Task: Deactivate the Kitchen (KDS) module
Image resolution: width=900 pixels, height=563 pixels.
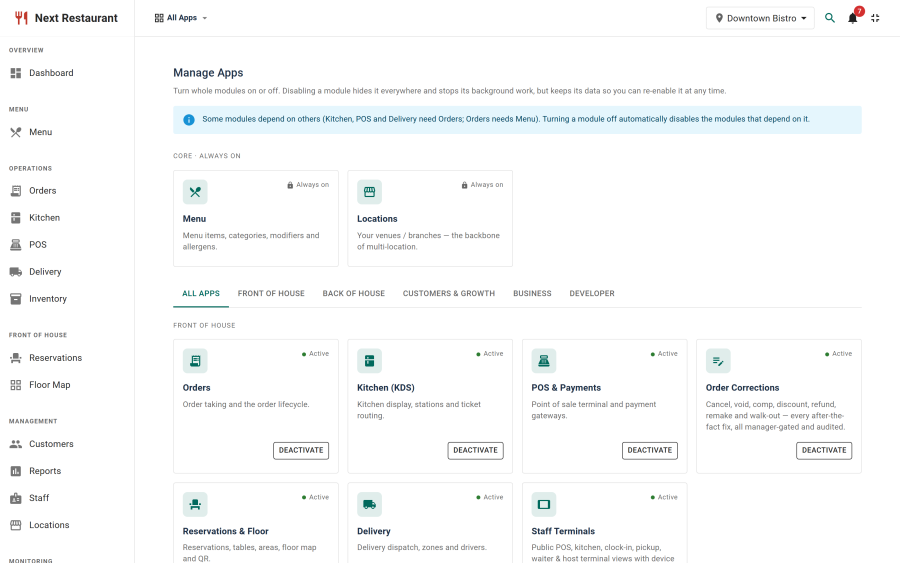Action: coord(475,451)
